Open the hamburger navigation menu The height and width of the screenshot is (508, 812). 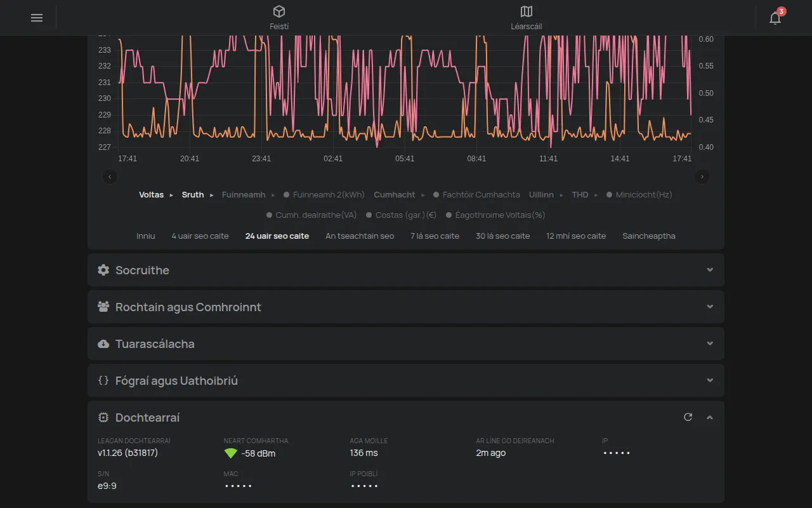tap(37, 18)
